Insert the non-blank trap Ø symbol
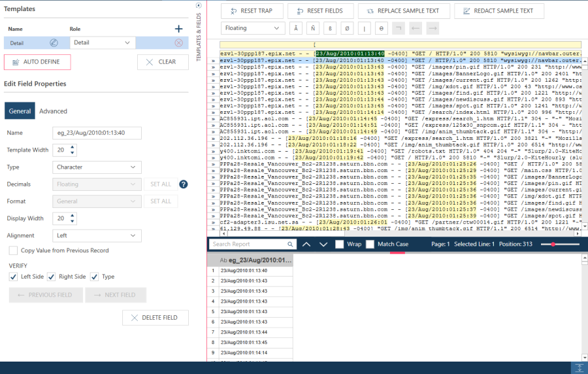This screenshot has height=374, width=588. click(x=347, y=28)
